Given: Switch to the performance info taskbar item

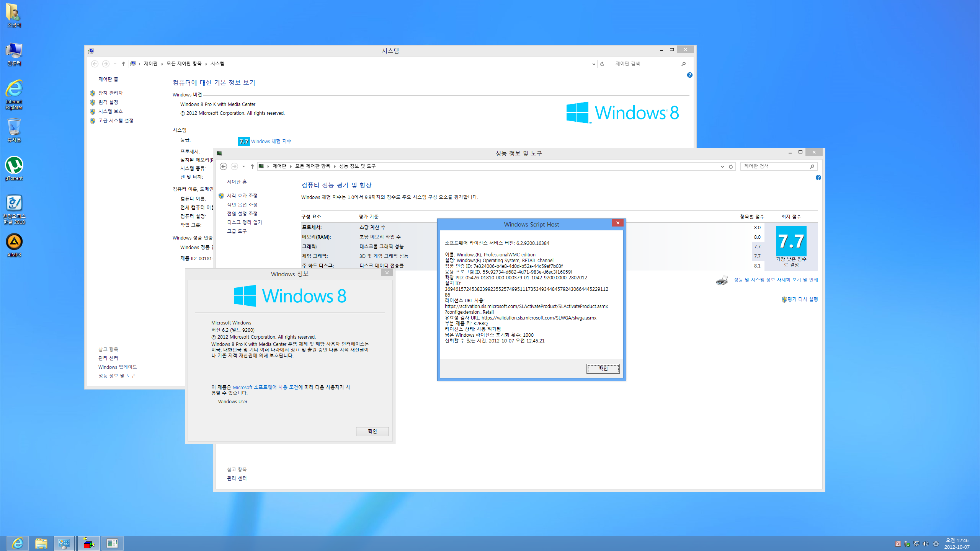Looking at the screenshot, I should pyautogui.click(x=112, y=543).
